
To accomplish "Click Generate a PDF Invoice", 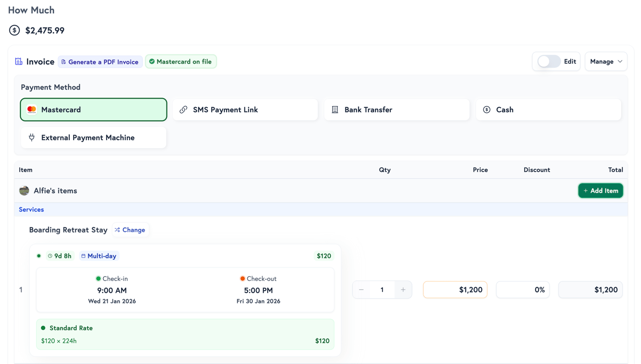I will (100, 61).
